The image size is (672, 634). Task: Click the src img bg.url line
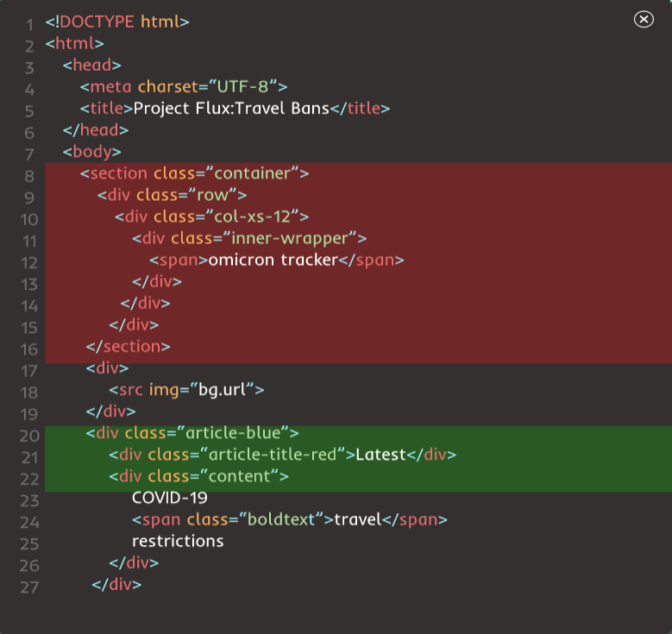click(186, 390)
